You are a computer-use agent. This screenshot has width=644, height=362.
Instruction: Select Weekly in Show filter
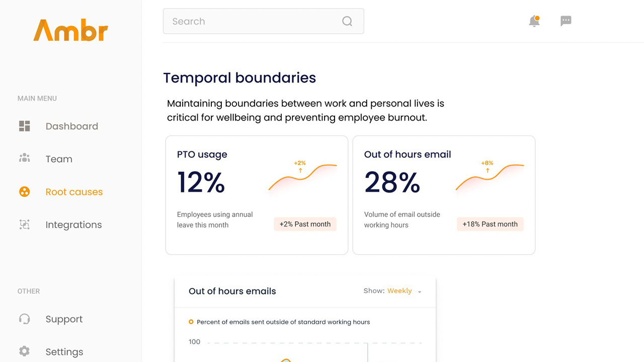[399, 291]
